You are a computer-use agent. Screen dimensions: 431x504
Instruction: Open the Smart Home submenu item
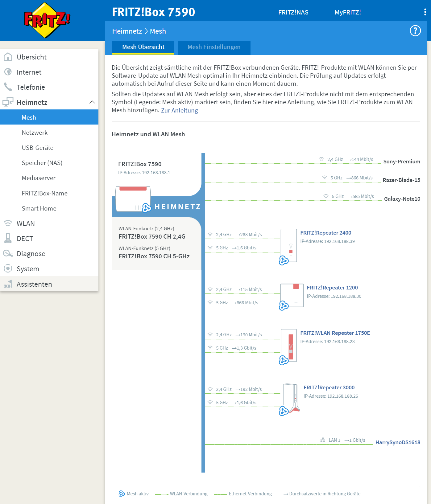[39, 208]
